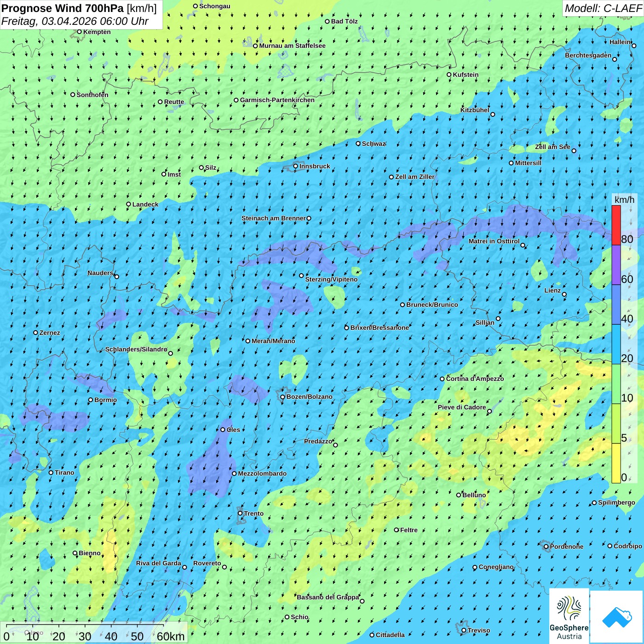Click the Meran/Merano city marker
Viewport: 644px width, 644px height.
click(x=248, y=341)
